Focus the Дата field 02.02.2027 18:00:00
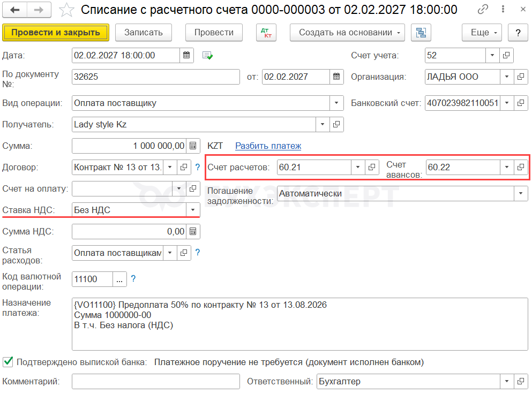This screenshot has height=394, width=532. [x=126, y=55]
